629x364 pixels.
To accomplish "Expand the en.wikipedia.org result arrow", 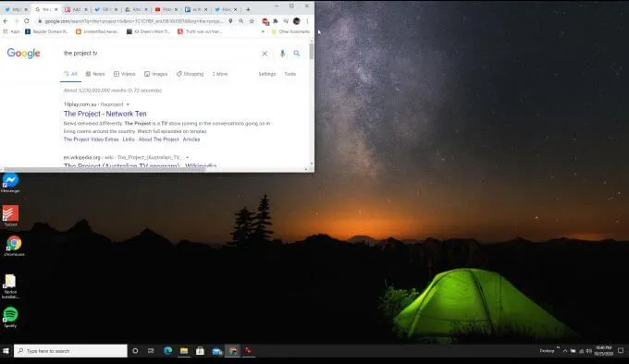I will pyautogui.click(x=188, y=157).
